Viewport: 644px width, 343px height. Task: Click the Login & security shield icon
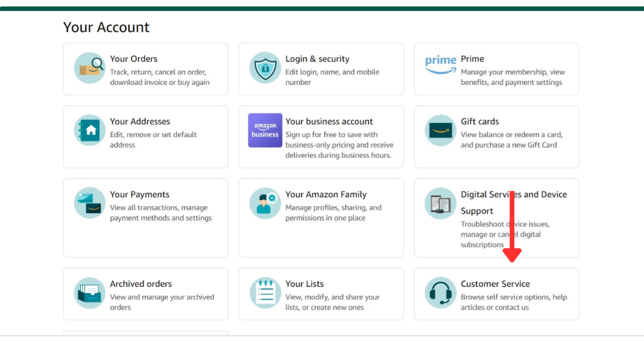[x=265, y=68]
